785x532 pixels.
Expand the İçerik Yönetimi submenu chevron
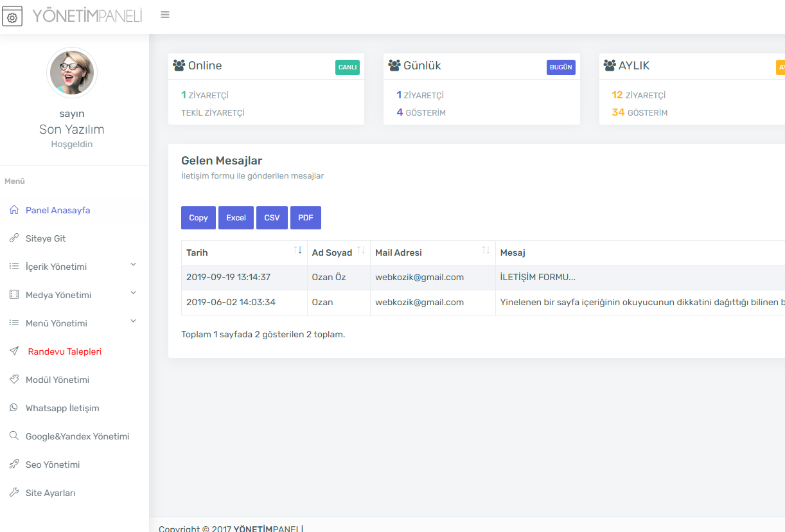134,265
